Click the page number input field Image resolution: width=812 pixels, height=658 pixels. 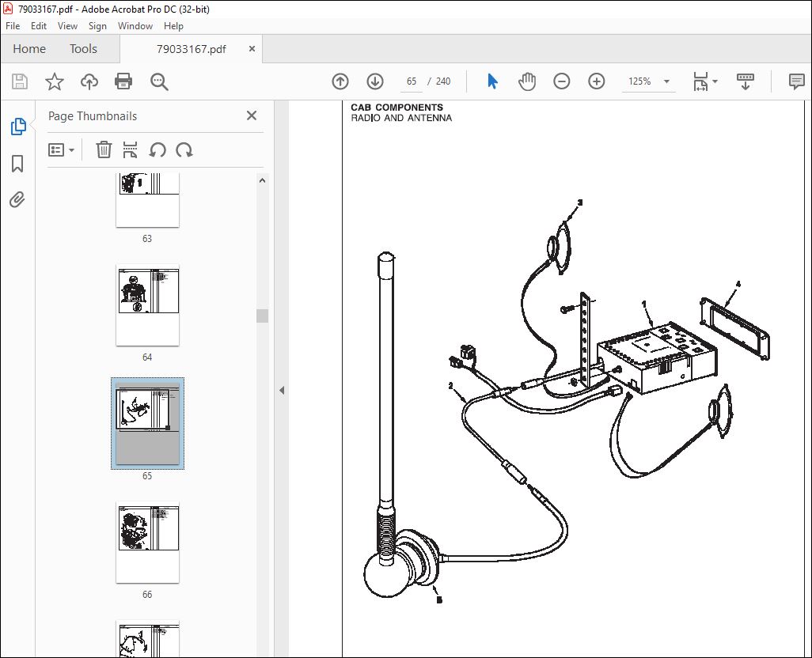pos(412,81)
